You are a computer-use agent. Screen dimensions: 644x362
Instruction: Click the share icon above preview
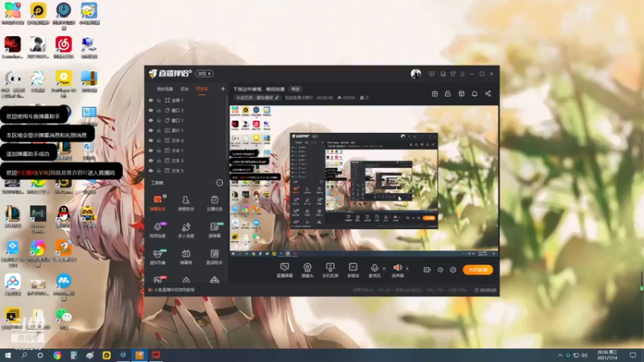point(488,93)
